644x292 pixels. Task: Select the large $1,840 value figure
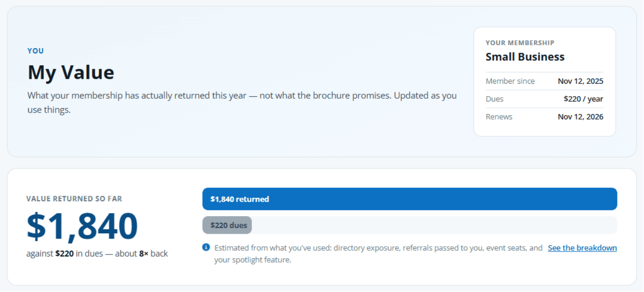[x=82, y=226]
